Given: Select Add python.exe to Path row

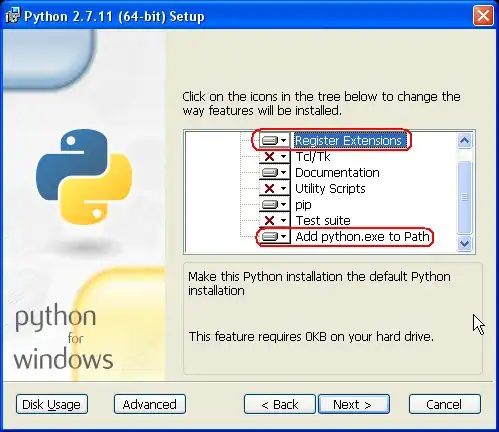Looking at the screenshot, I should pyautogui.click(x=362, y=236).
